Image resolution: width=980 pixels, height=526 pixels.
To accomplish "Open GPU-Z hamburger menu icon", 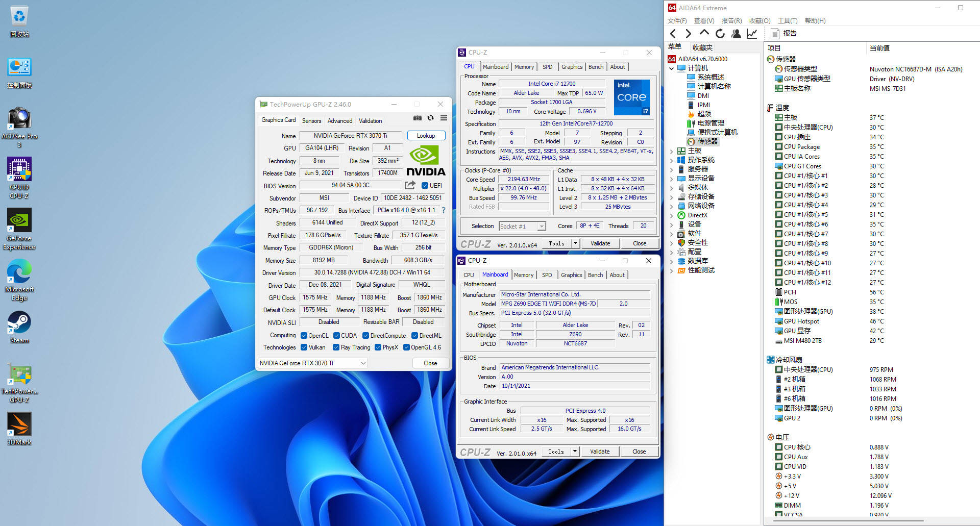I will [444, 118].
